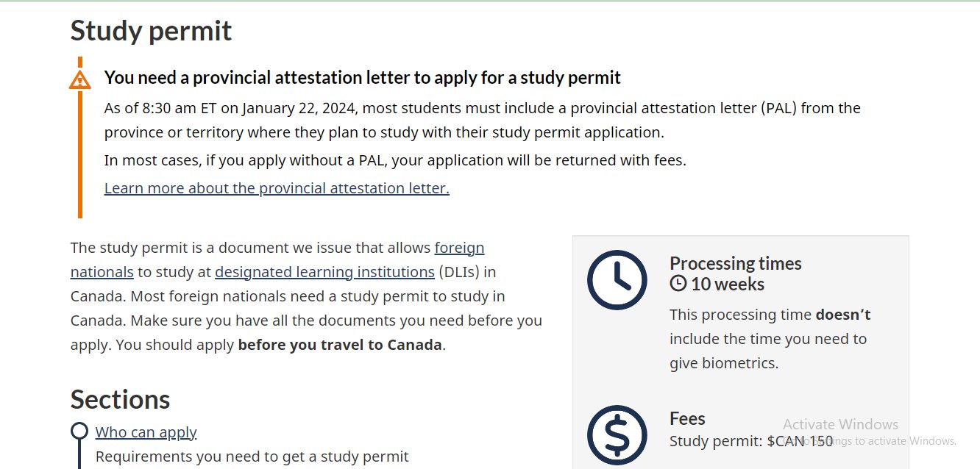Click the "Study permit" page heading
The width and height of the screenshot is (980, 469).
(150, 30)
